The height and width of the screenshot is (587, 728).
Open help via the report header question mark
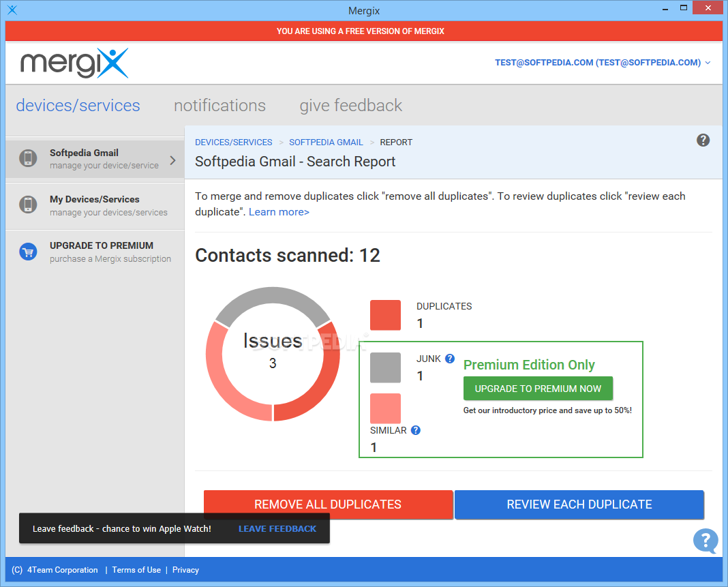pyautogui.click(x=703, y=140)
